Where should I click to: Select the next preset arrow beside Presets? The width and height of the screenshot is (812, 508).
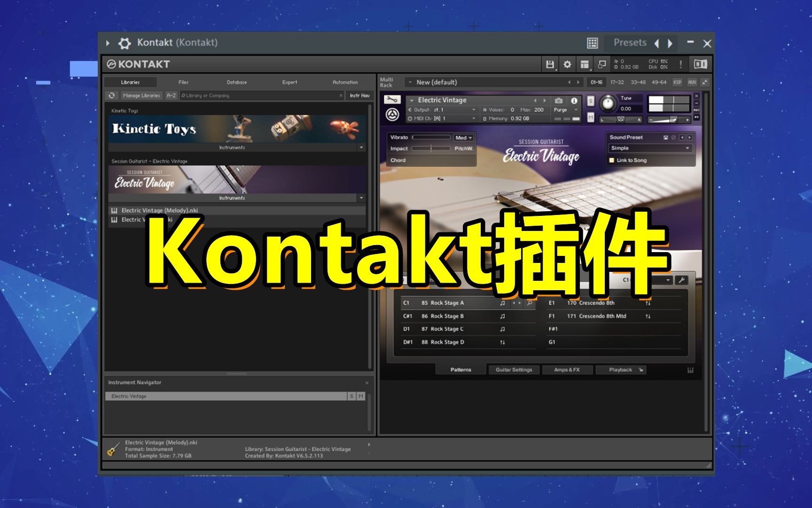coord(670,44)
